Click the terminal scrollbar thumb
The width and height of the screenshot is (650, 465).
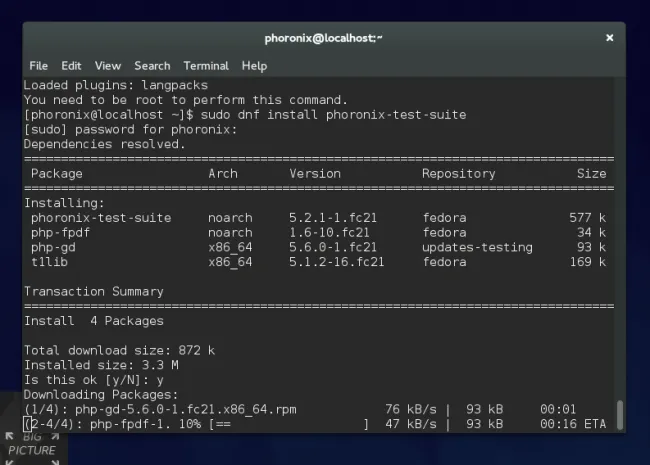click(620, 415)
